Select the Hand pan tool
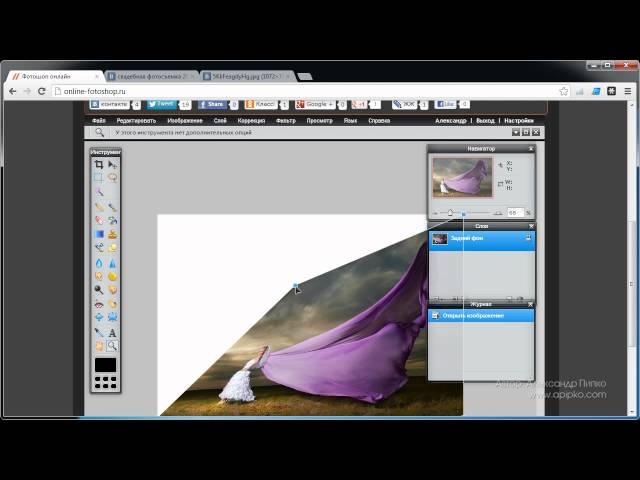 [x=99, y=346]
